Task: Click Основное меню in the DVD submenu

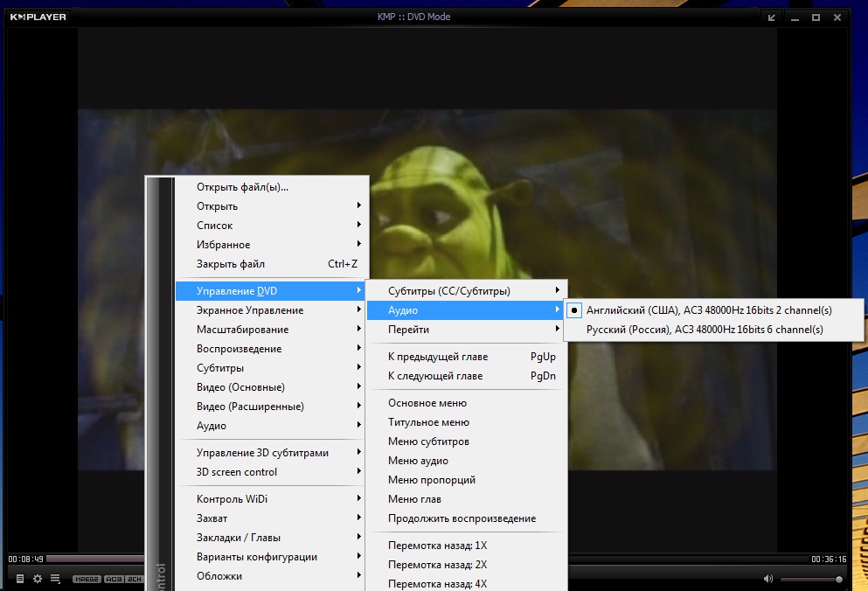Action: (427, 403)
